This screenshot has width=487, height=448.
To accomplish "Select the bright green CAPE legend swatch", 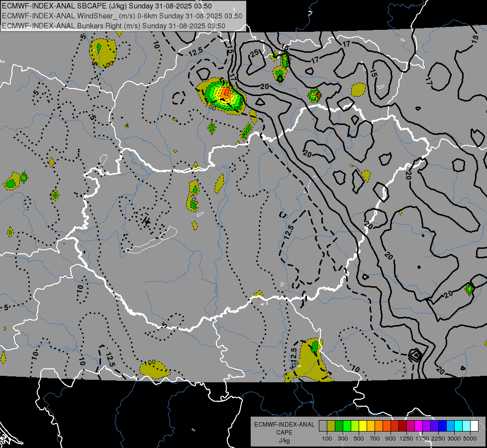I will click(x=347, y=426).
